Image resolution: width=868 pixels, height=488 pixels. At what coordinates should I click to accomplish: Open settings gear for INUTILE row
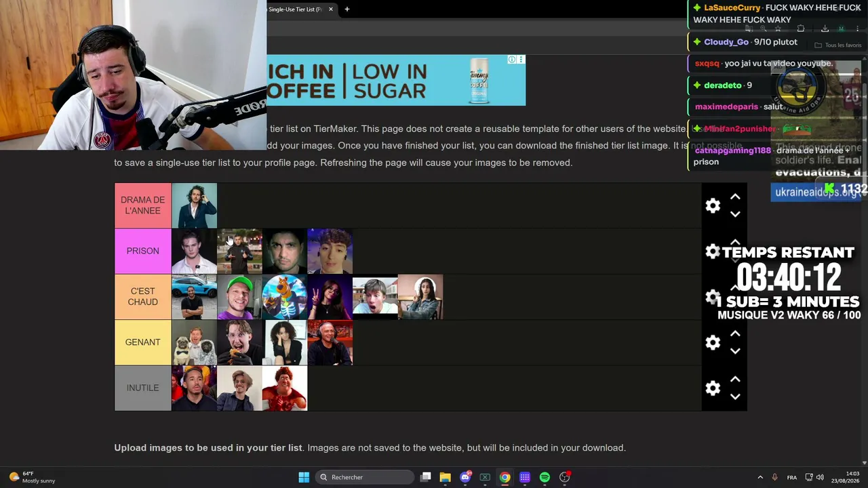coord(713,388)
